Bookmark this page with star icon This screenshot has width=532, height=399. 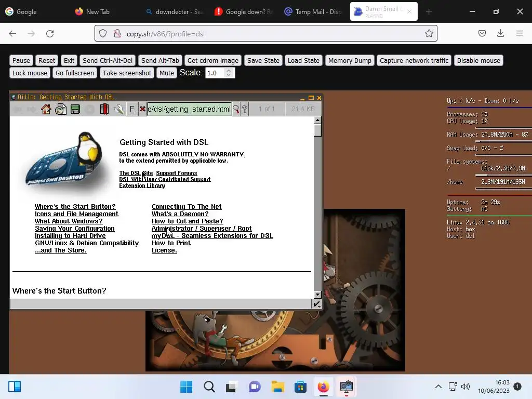[429, 34]
